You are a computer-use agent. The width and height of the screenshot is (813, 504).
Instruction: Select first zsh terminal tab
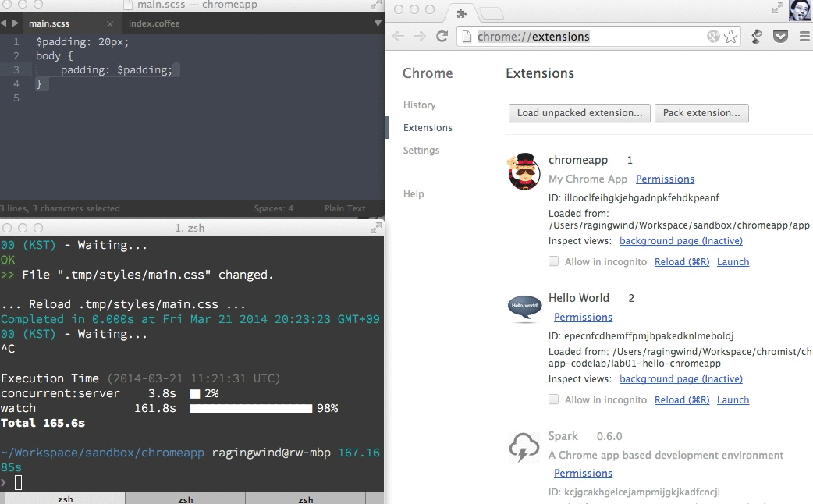coord(65,499)
